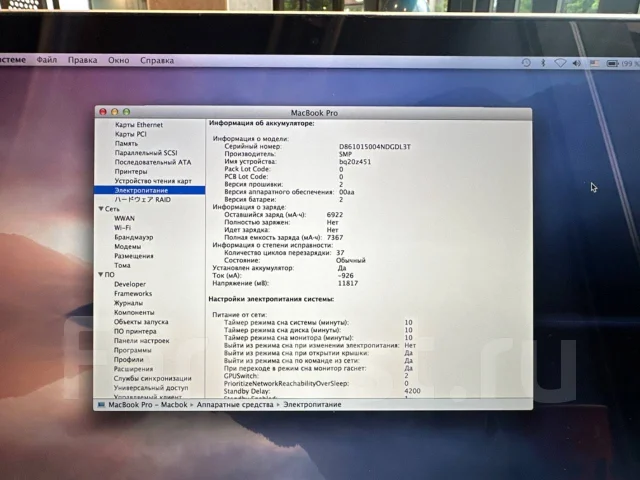Click the manufacturer value SMP
Viewport: 640px width, 480px height.
(x=345, y=154)
